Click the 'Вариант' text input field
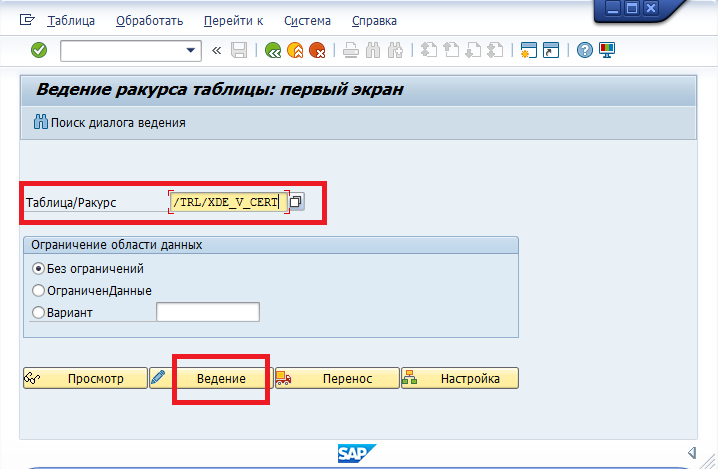 coord(208,313)
